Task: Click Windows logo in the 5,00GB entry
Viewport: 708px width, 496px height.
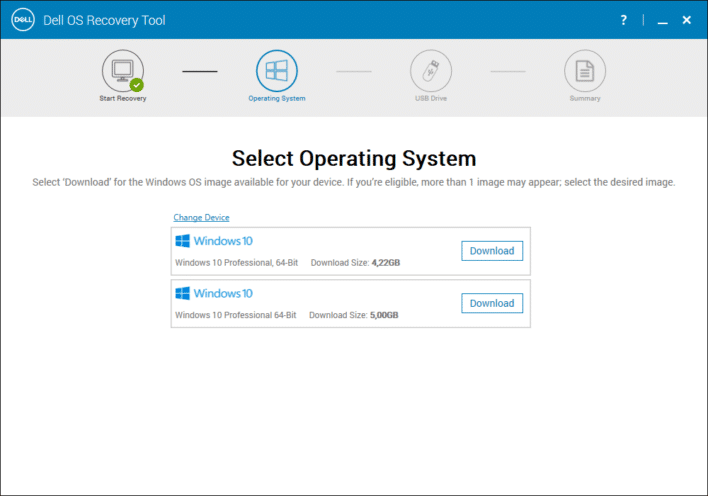Action: (182, 293)
